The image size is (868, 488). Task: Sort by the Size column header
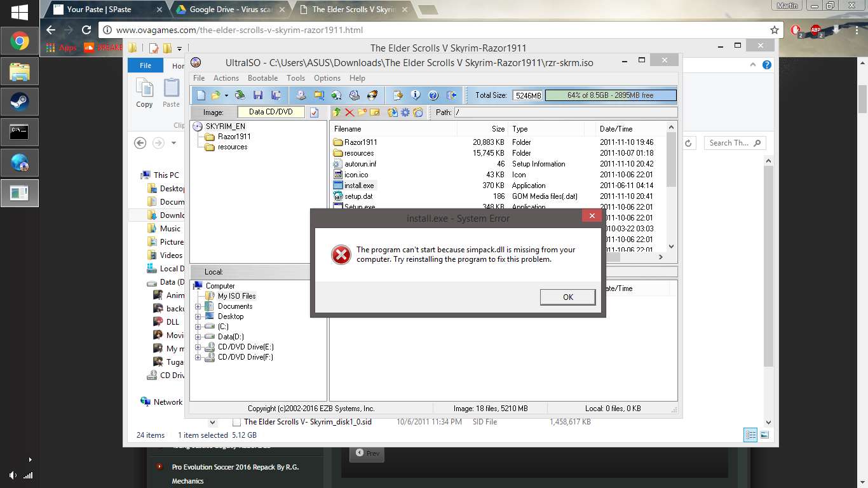pyautogui.click(x=482, y=129)
